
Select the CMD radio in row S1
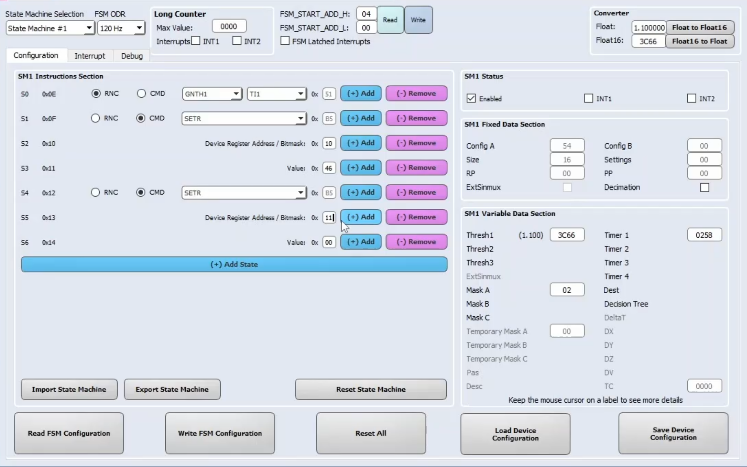(x=141, y=118)
